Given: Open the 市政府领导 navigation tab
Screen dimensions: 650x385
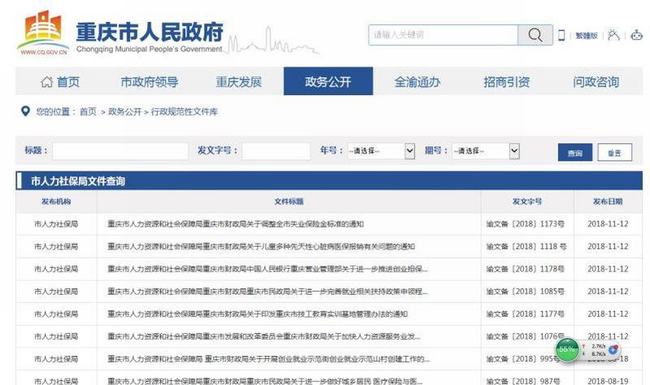Looking at the screenshot, I should pos(150,82).
